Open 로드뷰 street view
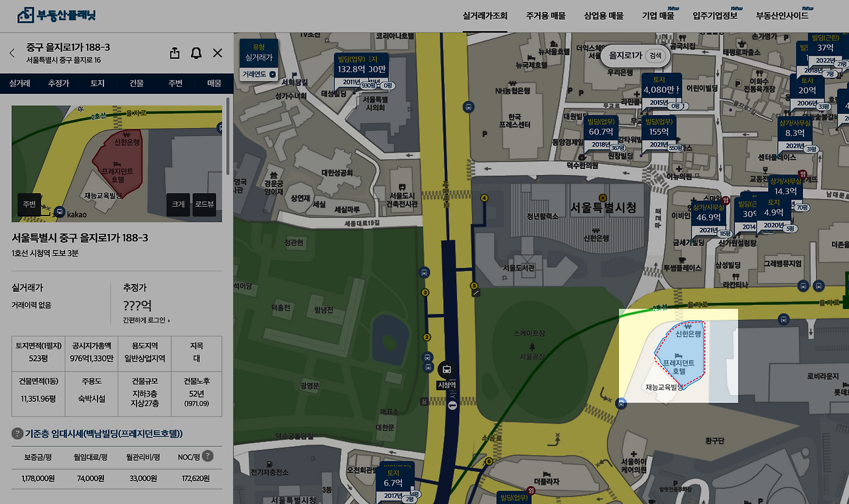Viewport: 849px width, 504px height. pyautogui.click(x=204, y=205)
